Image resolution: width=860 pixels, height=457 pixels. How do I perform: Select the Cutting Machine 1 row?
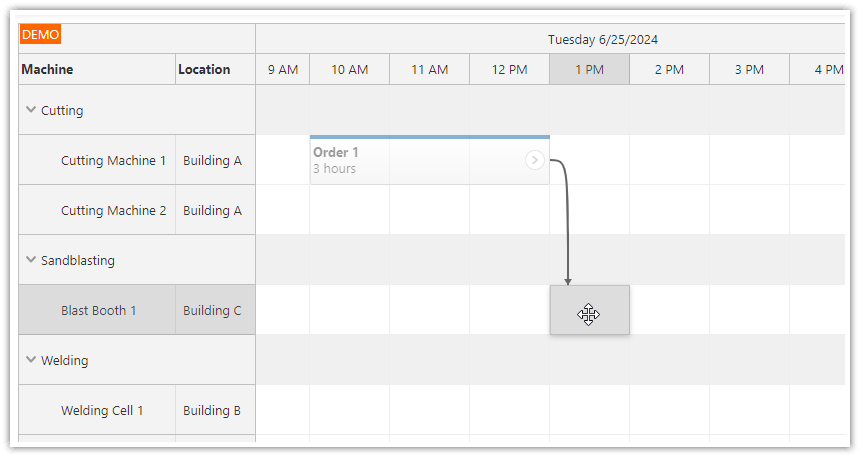click(x=113, y=160)
